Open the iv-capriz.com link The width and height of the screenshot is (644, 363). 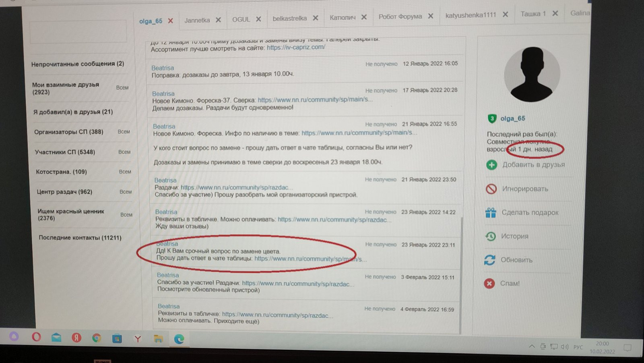point(296,47)
